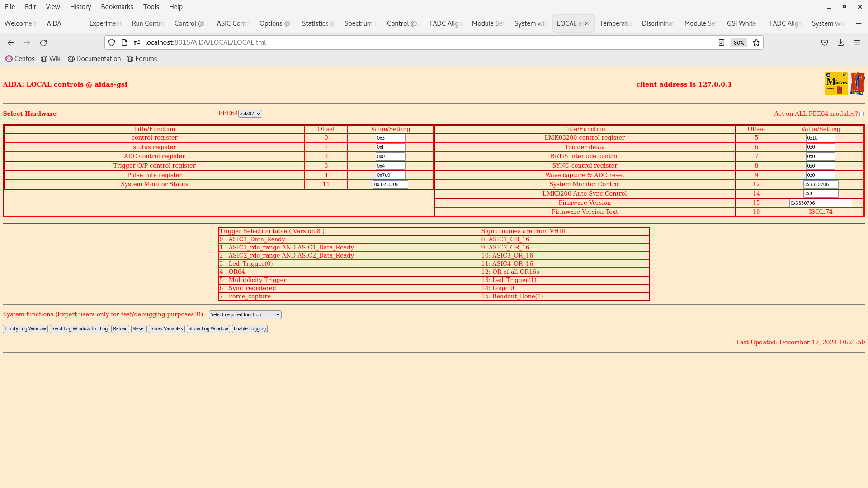Click Show Log Window button
868x488 pixels.
pos(208,328)
